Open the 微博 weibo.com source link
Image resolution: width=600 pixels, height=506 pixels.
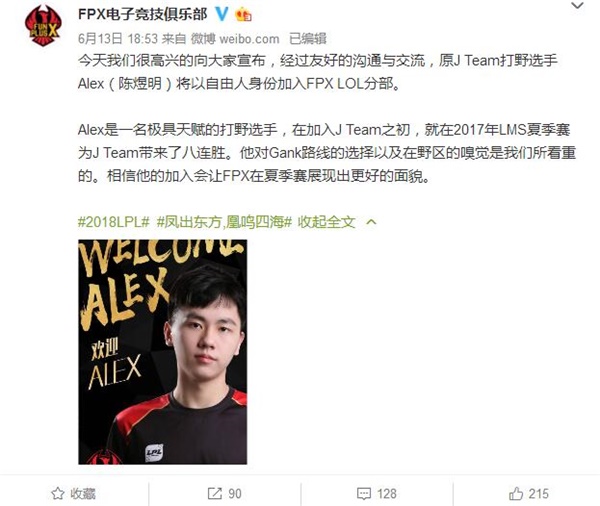pyautogui.click(x=235, y=39)
